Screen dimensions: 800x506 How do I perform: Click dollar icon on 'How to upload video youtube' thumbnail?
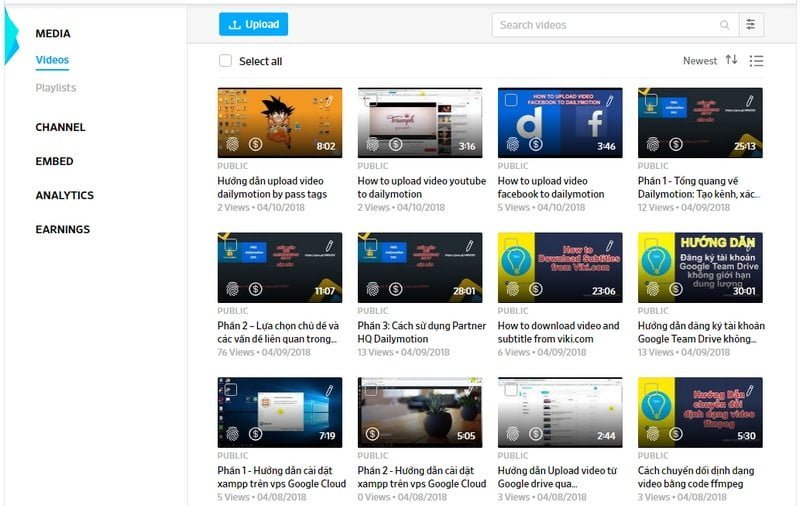[395, 144]
